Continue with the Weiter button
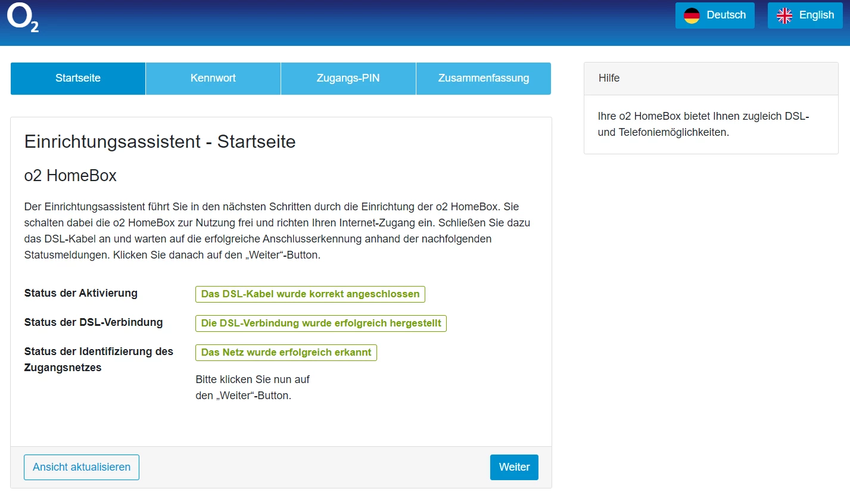 pos(514,468)
